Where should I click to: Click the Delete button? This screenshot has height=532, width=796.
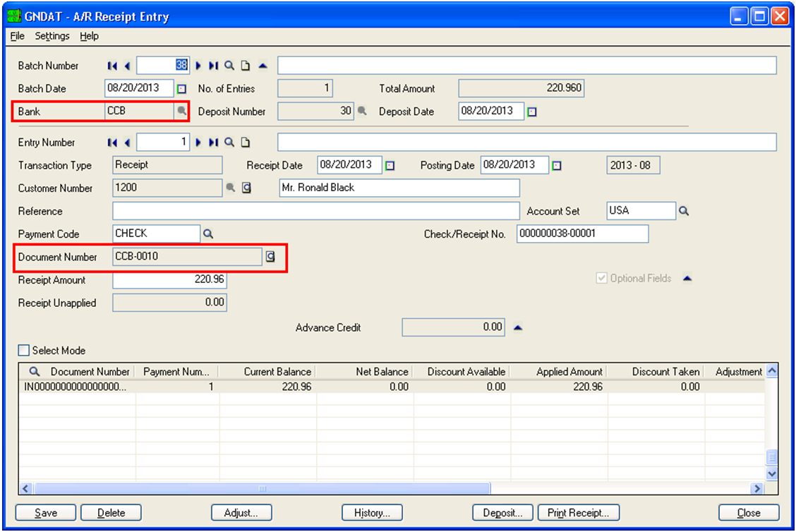tap(111, 513)
